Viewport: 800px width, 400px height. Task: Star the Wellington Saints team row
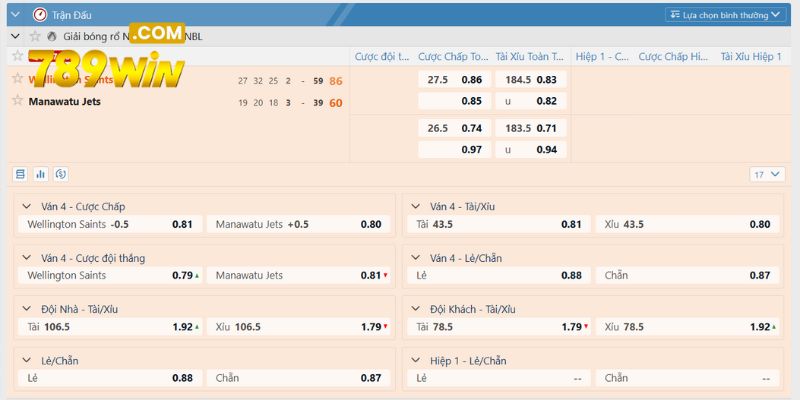tap(17, 79)
